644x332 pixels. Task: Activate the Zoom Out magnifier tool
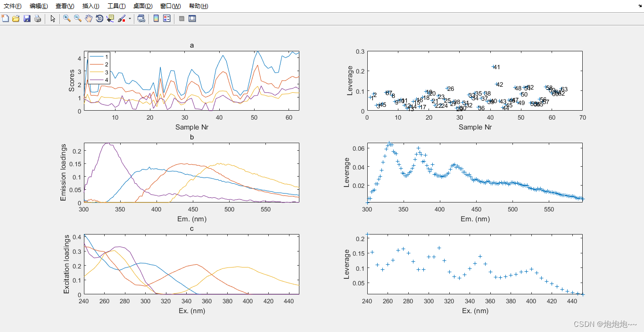tap(78, 18)
